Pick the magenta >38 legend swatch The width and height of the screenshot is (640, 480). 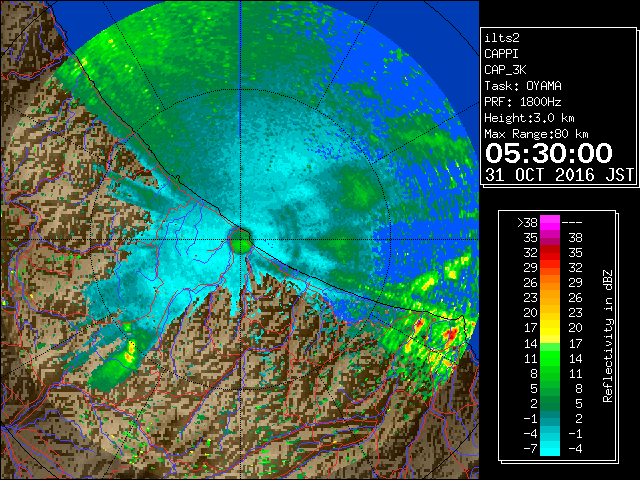[550, 222]
